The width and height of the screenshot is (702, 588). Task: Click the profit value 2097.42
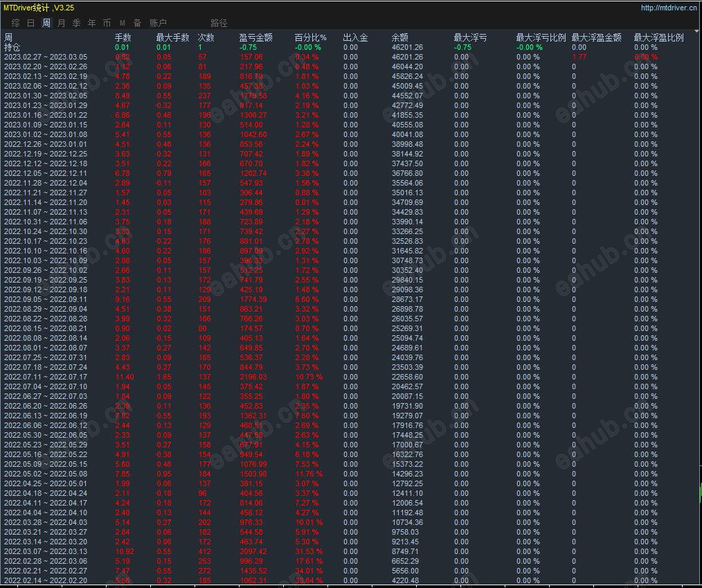coord(253,551)
